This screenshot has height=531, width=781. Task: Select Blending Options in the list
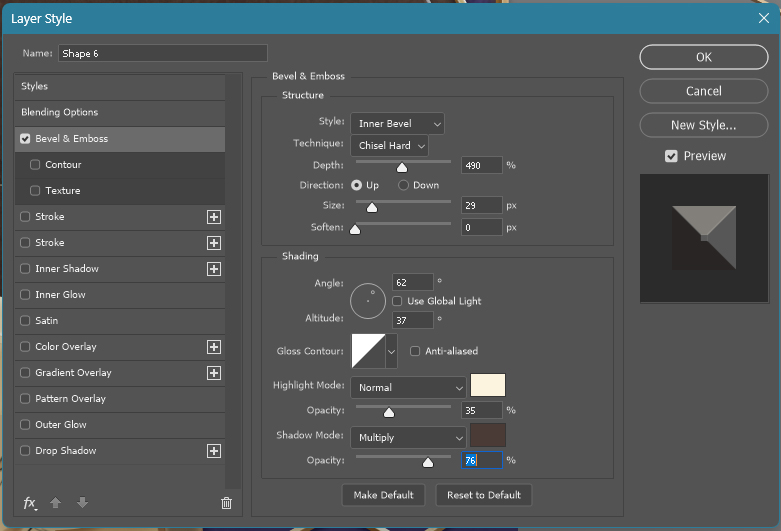[120, 112]
